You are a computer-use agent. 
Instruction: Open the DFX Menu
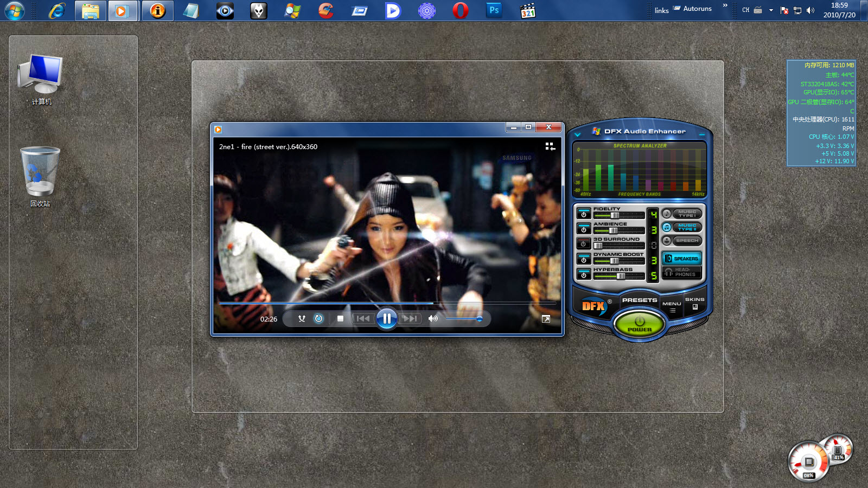[x=672, y=307]
